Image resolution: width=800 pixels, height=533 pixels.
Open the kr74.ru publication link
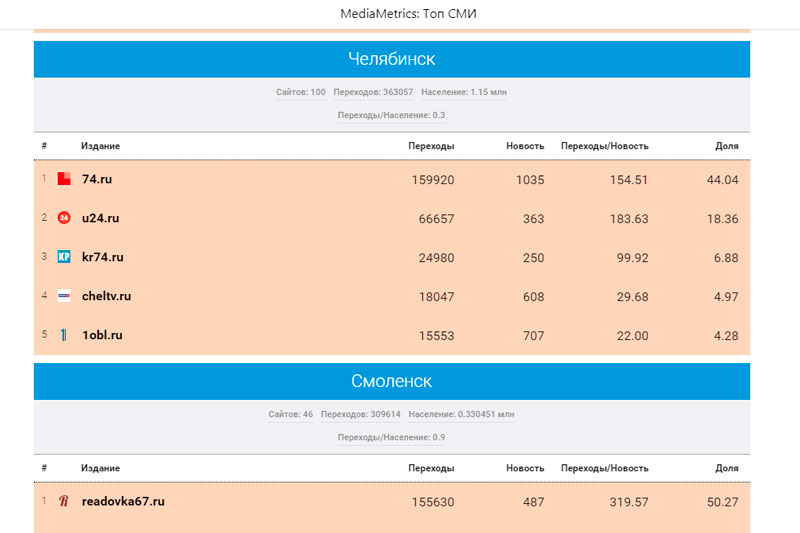103,257
